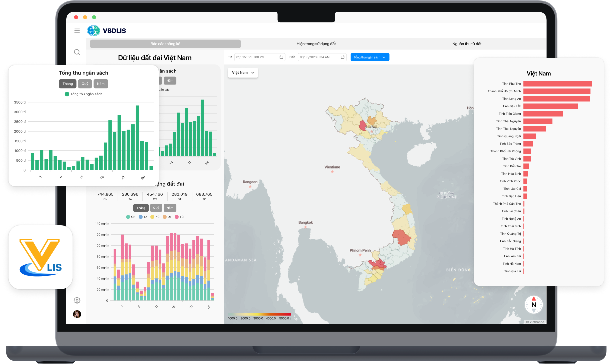
Task: Open calendar icon in the Đến date field
Action: tap(343, 57)
